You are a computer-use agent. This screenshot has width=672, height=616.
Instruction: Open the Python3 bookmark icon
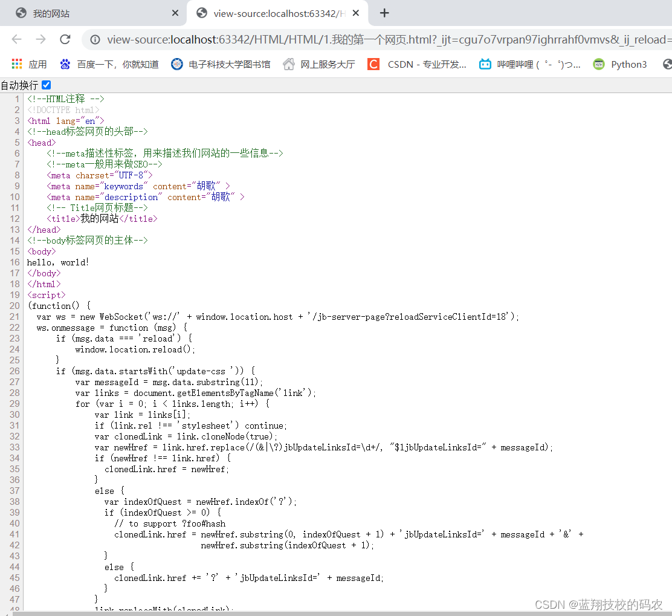[x=599, y=64]
